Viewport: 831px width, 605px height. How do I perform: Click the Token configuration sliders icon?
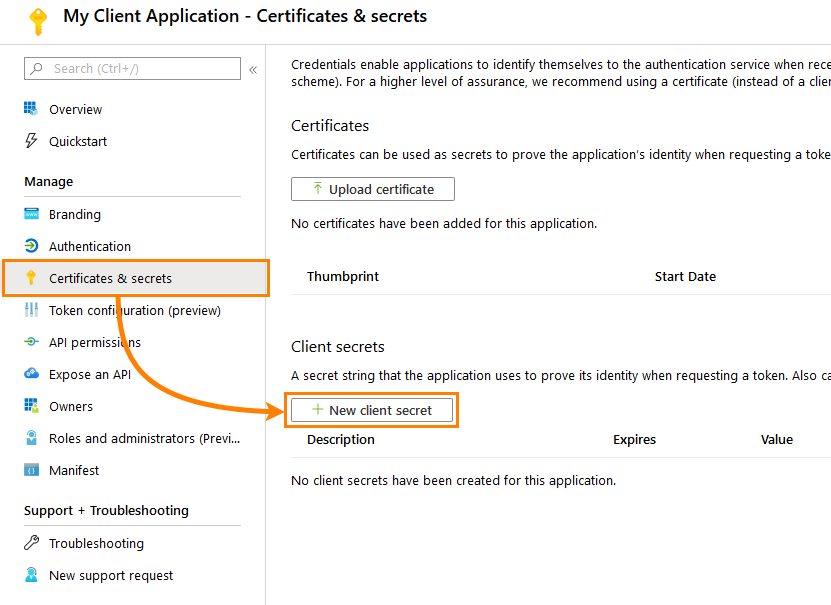tap(29, 310)
